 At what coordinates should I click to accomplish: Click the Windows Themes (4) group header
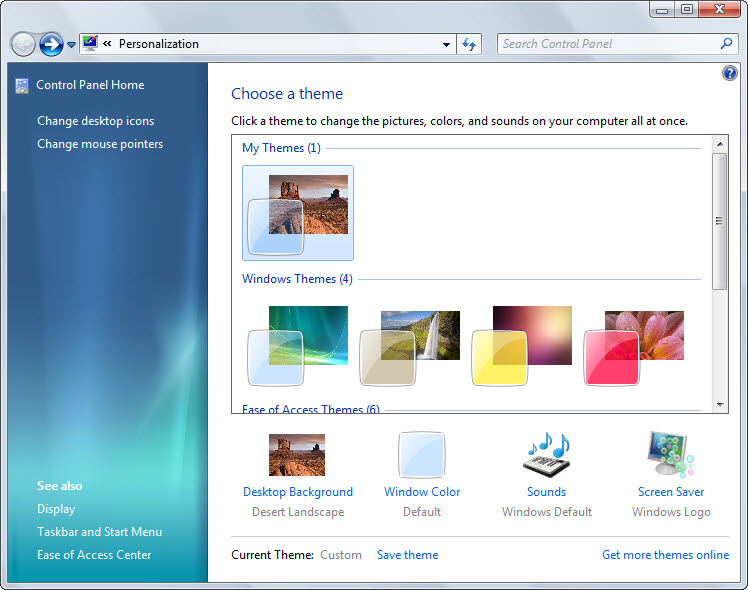click(297, 279)
